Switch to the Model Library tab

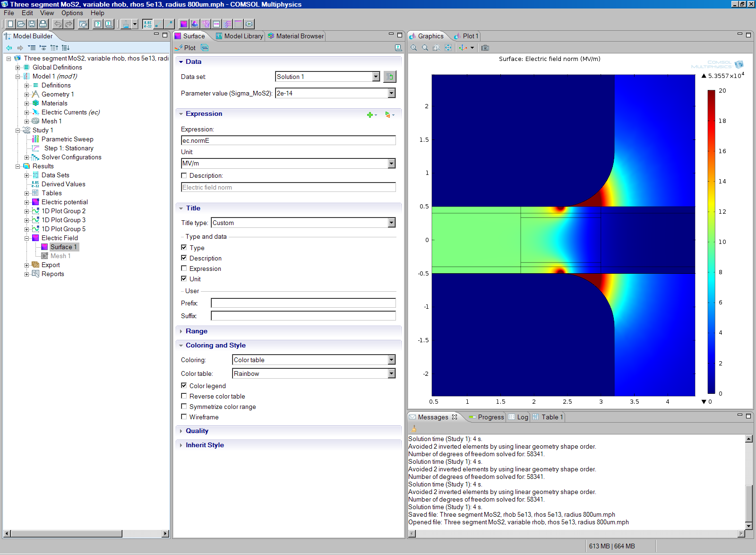(x=240, y=36)
